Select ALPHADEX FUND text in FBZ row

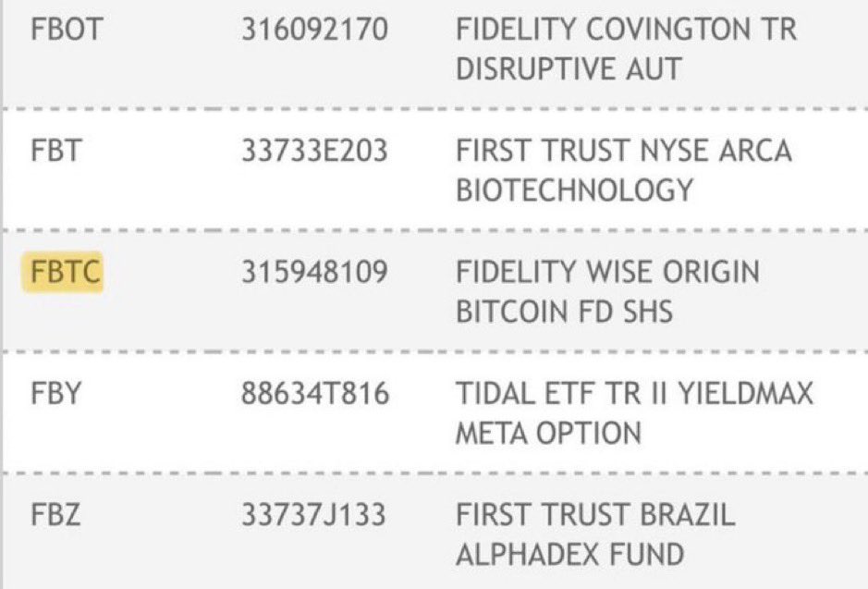point(569,554)
